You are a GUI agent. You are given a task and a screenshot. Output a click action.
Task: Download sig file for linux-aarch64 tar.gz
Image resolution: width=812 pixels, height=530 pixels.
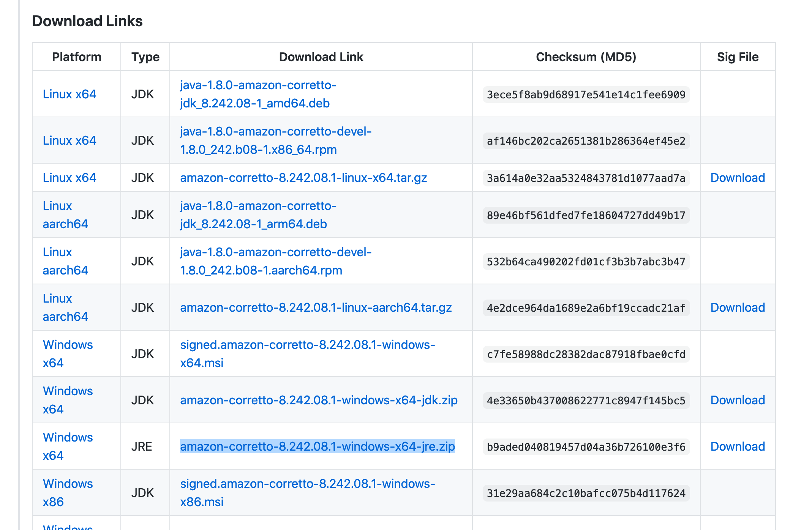point(737,308)
